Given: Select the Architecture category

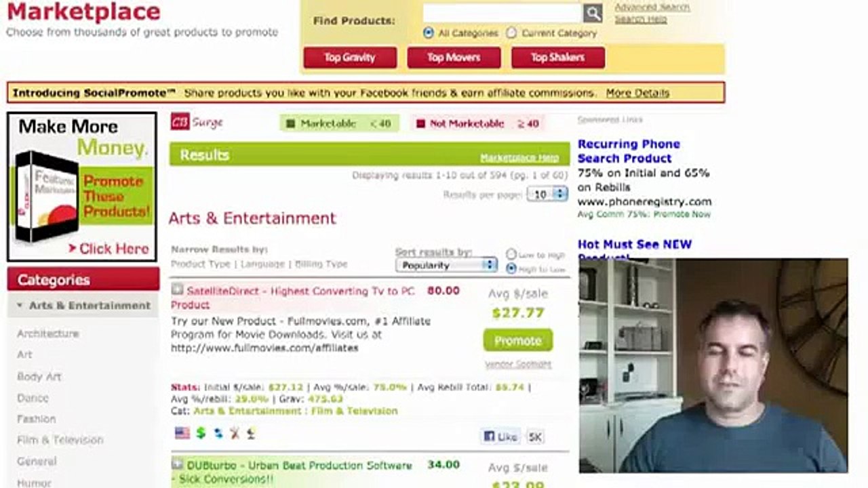Looking at the screenshot, I should [x=48, y=333].
